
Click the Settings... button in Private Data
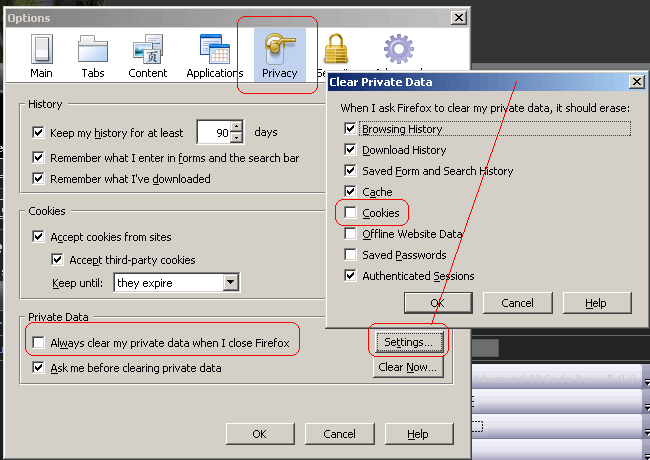[408, 343]
